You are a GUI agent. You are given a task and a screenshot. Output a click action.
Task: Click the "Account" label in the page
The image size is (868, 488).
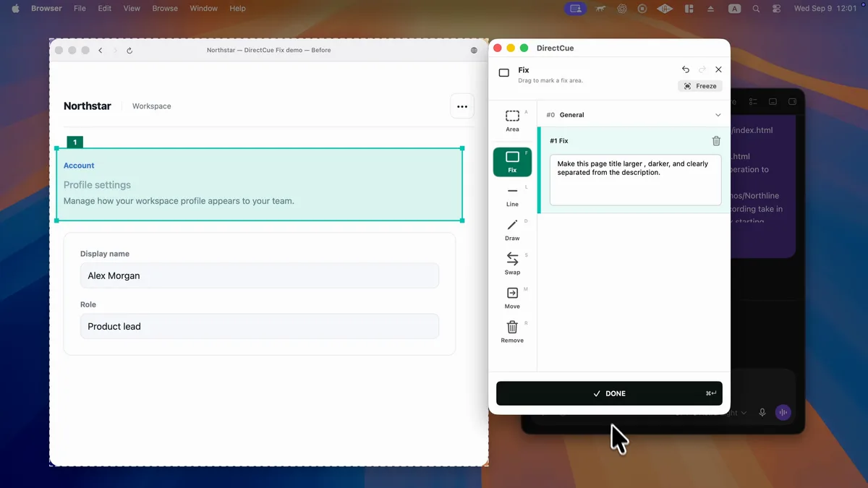pos(79,166)
